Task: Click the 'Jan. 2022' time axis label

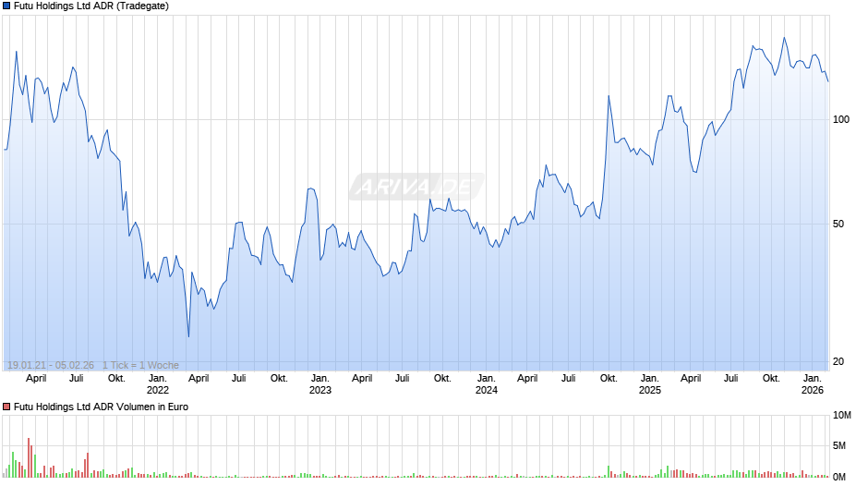Action: (157, 384)
